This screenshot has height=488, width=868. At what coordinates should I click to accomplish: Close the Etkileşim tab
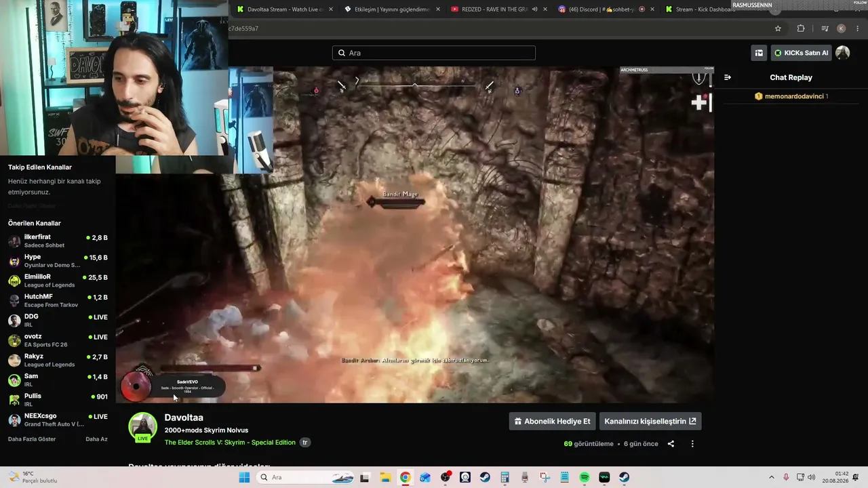click(438, 9)
